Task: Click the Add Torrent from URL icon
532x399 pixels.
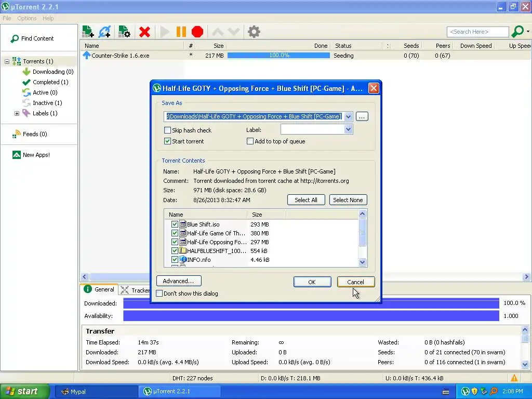Action: click(104, 32)
